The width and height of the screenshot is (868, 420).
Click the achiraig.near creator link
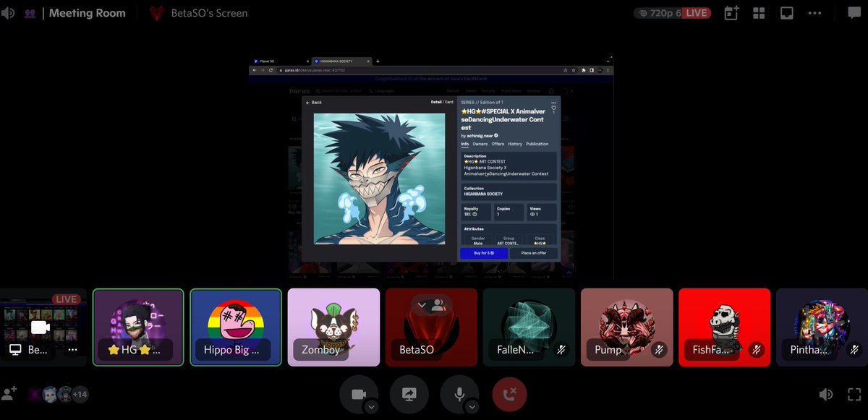(x=480, y=135)
